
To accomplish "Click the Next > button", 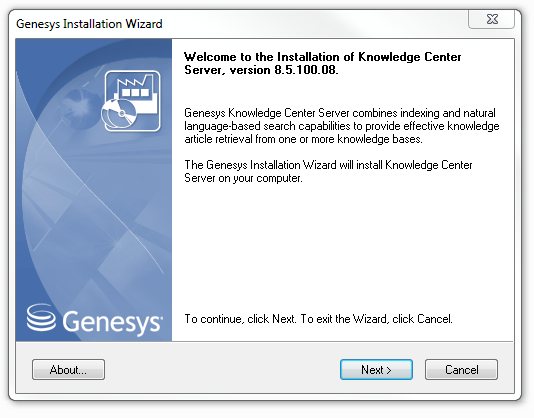I will [x=376, y=370].
